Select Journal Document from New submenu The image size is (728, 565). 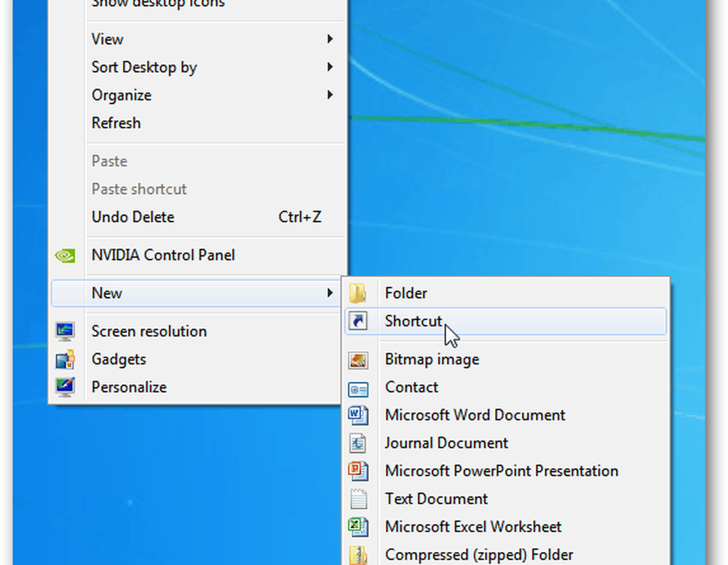click(x=446, y=443)
